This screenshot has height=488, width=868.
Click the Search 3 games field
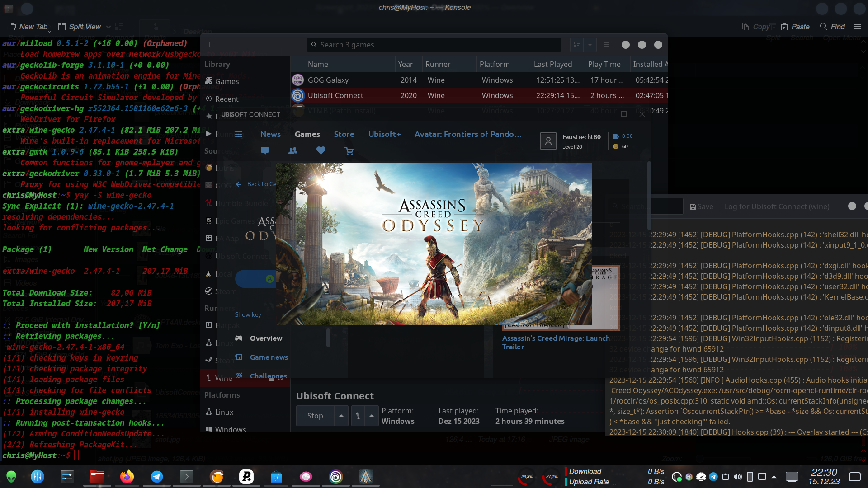coord(434,45)
